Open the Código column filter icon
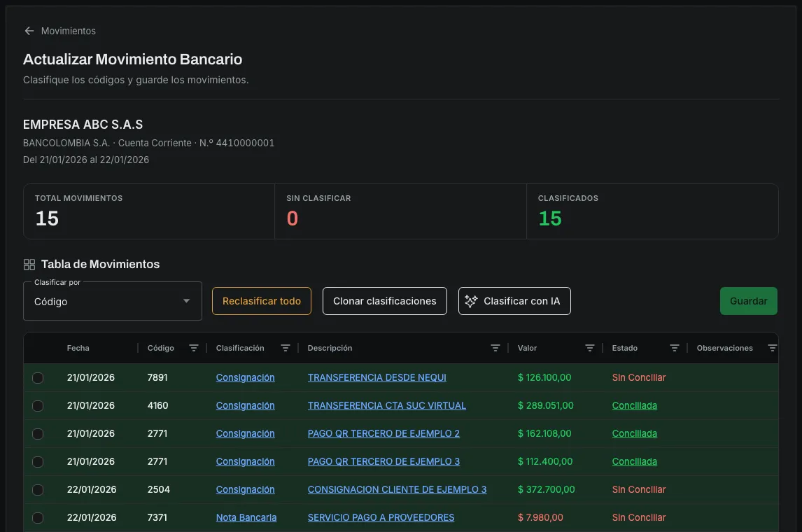802x532 pixels. (x=193, y=349)
